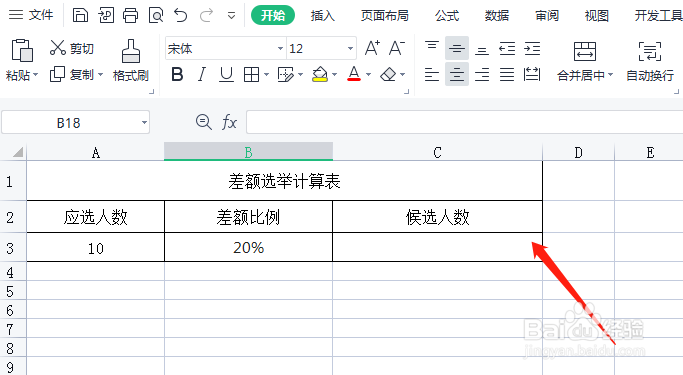Screen dimensions: 683x375
Task: Toggle right text alignment
Action: point(482,74)
